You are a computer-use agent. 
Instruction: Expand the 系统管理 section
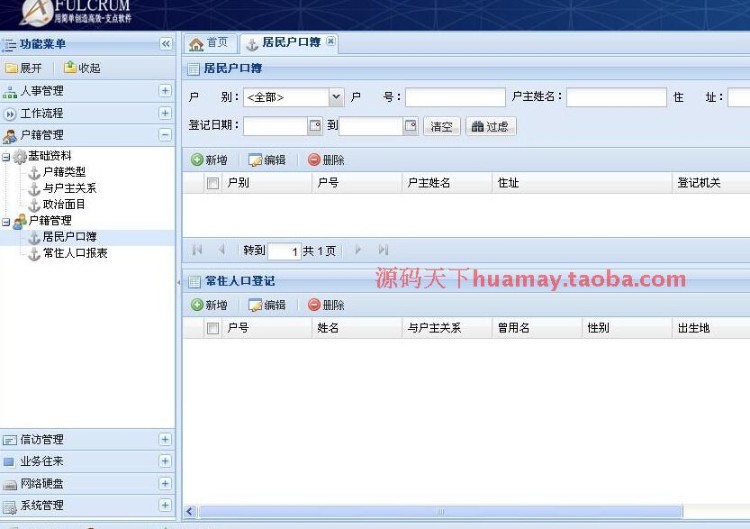point(165,506)
